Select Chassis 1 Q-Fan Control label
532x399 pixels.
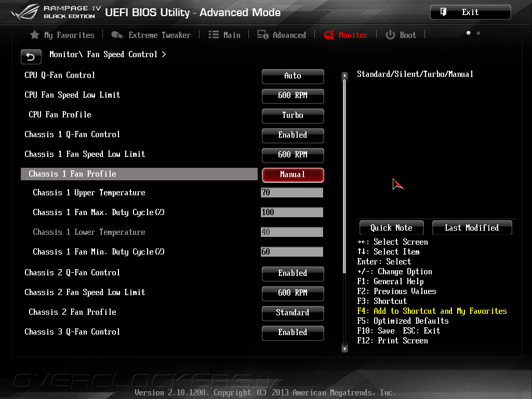[x=72, y=135]
